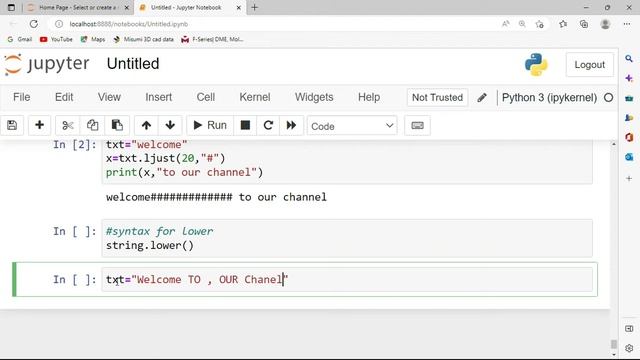Select the Untitled - Jupyter Notebook tab
640x360 pixels.
(186, 7)
